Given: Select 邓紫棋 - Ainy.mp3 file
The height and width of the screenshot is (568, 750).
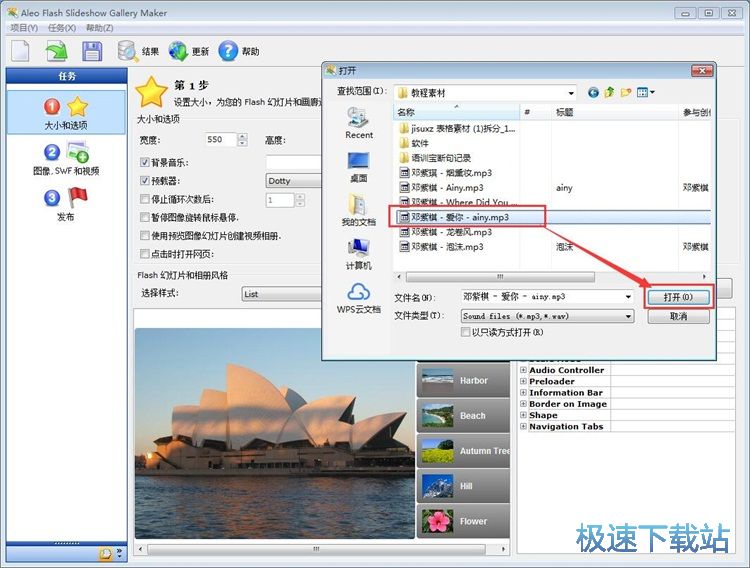Looking at the screenshot, I should [x=441, y=188].
